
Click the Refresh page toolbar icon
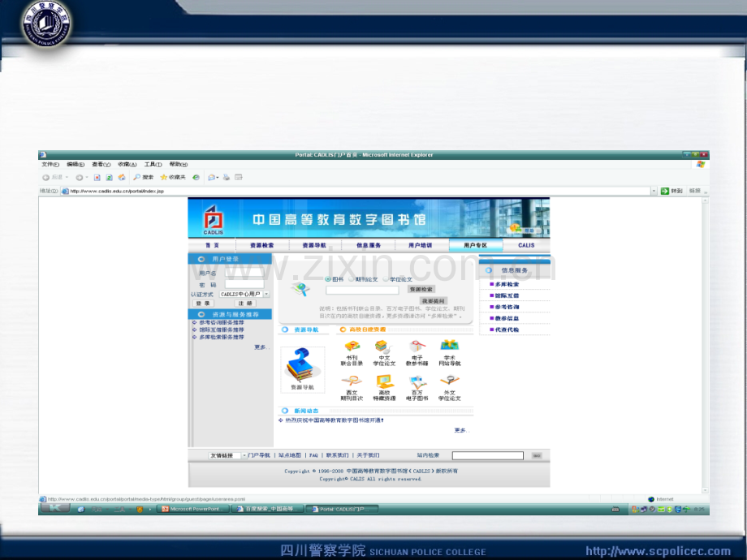pos(108,177)
